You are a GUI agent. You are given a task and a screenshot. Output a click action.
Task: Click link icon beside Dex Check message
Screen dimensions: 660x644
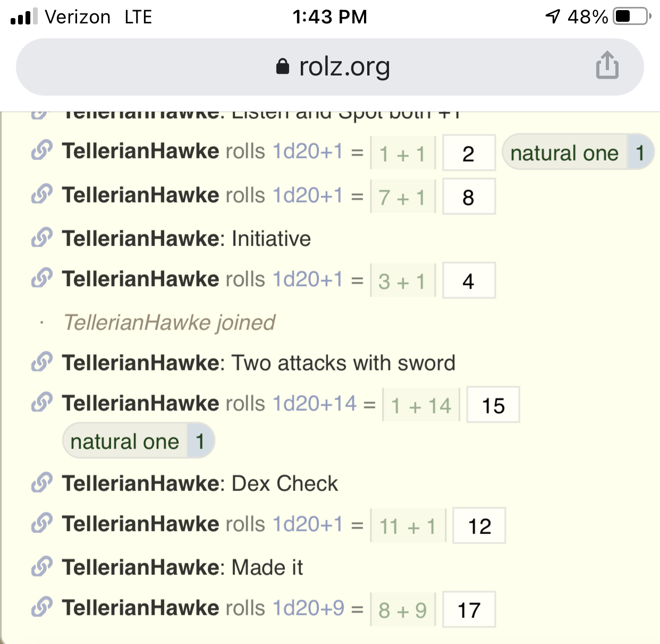[42, 483]
